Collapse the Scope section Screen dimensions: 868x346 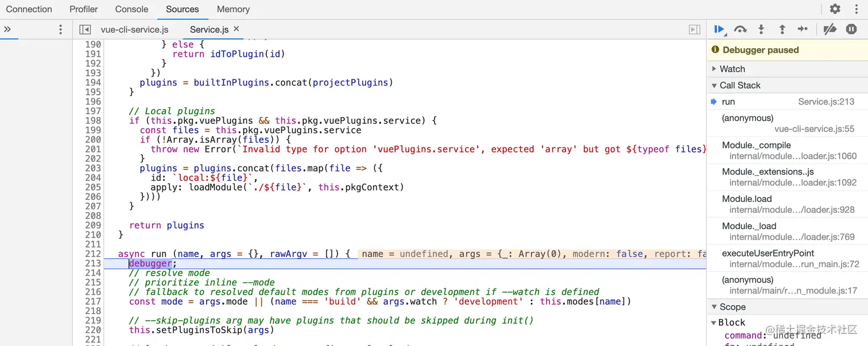(x=787, y=307)
